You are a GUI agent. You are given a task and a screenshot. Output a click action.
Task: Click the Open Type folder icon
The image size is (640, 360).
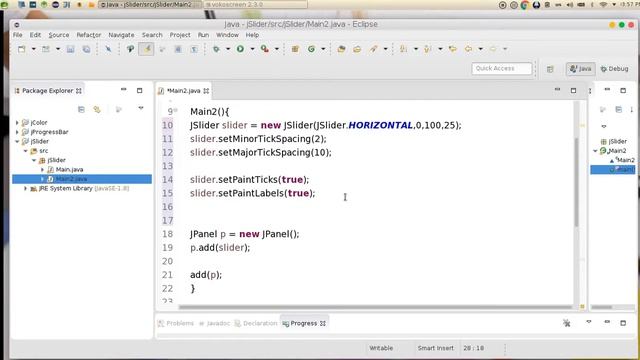tap(341, 49)
